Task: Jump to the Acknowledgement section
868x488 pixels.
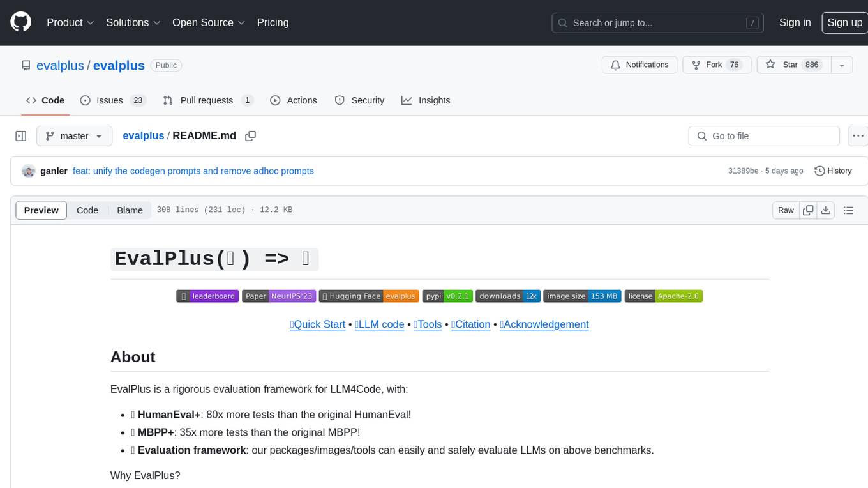Action: pos(544,324)
